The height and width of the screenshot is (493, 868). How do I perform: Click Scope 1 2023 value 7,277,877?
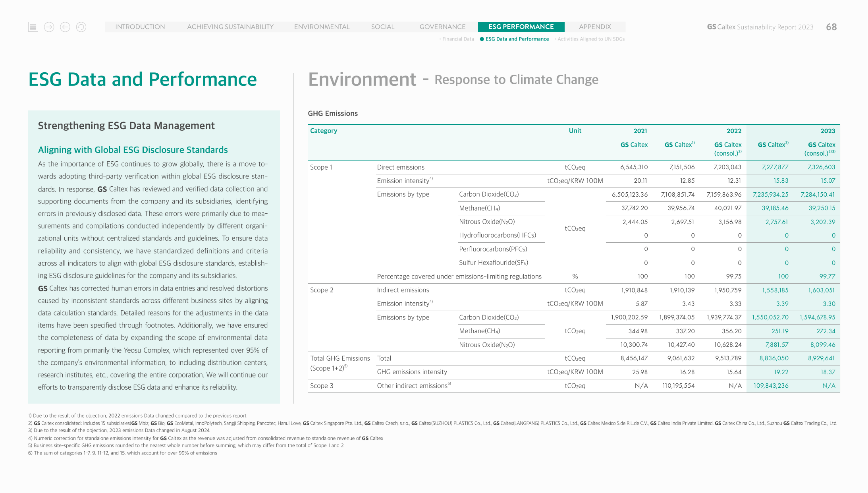[775, 167]
